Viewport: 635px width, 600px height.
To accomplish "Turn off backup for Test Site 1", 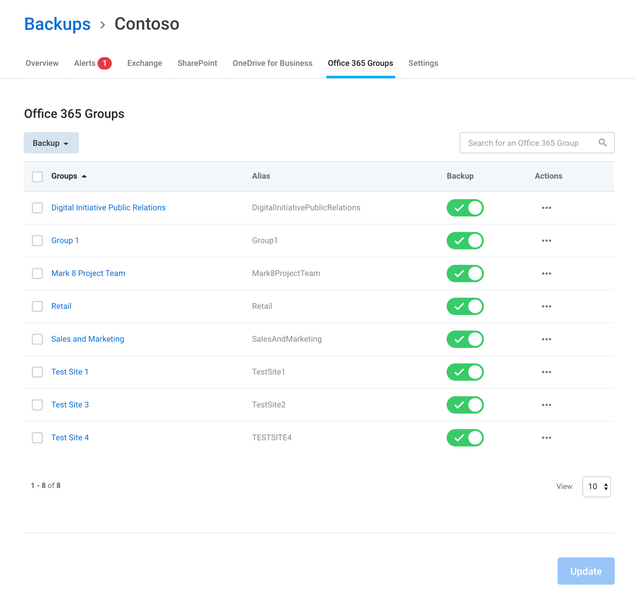I will pyautogui.click(x=465, y=372).
